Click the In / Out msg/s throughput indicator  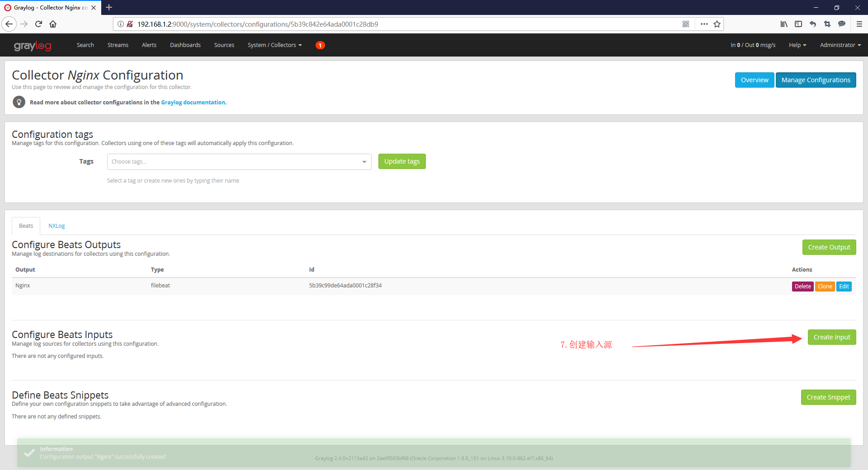click(753, 45)
